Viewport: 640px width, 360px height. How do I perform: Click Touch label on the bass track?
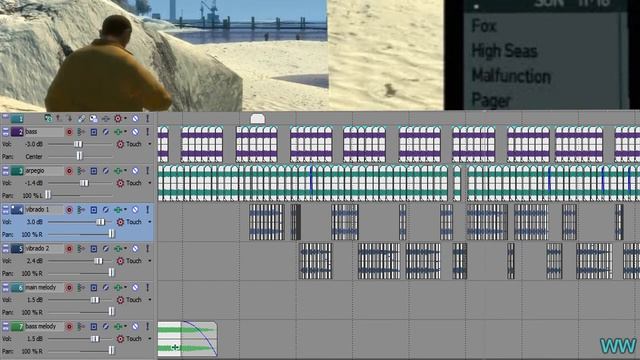tap(133, 144)
